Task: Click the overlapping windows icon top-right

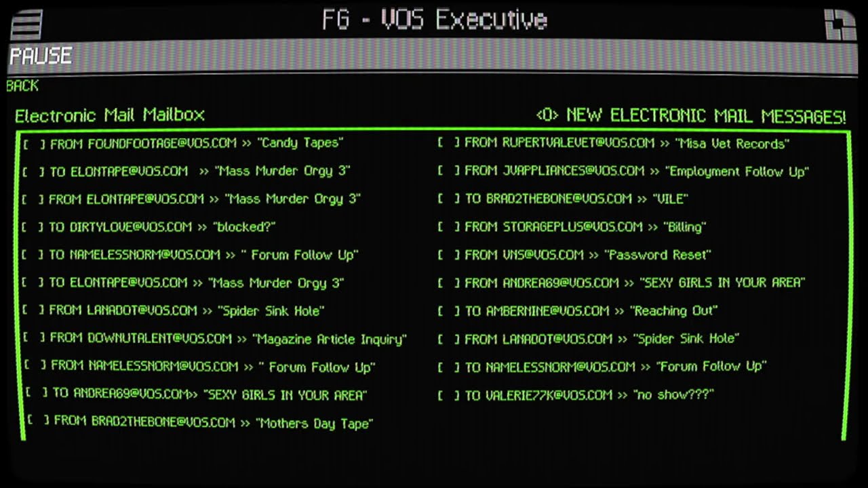Action: pos(840,24)
